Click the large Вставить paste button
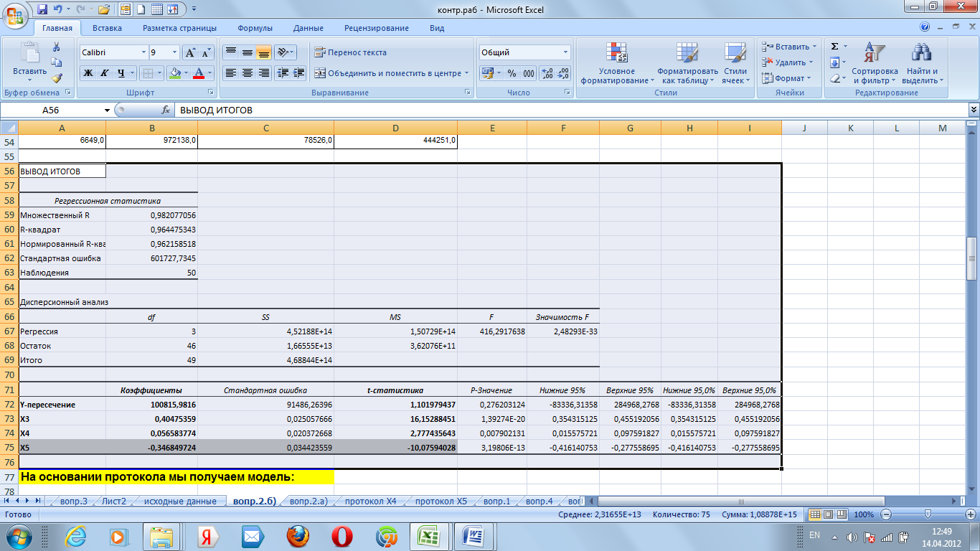The height and width of the screenshot is (551, 980). (x=29, y=60)
